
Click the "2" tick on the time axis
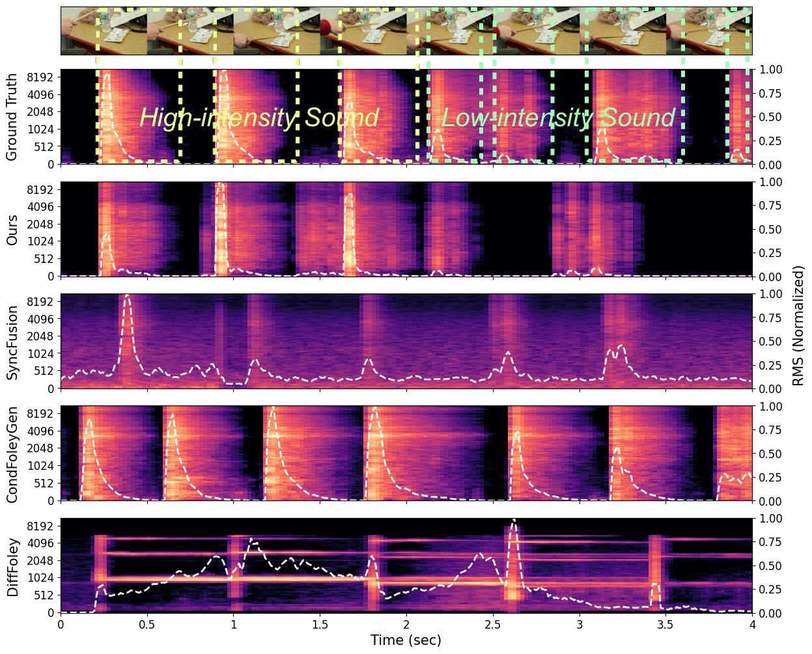(406, 623)
